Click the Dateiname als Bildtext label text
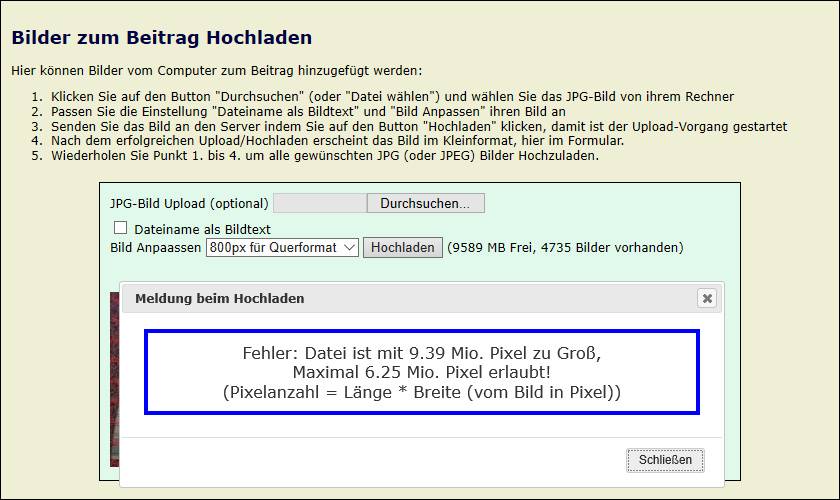This screenshot has height=500, width=840. pyautogui.click(x=202, y=229)
